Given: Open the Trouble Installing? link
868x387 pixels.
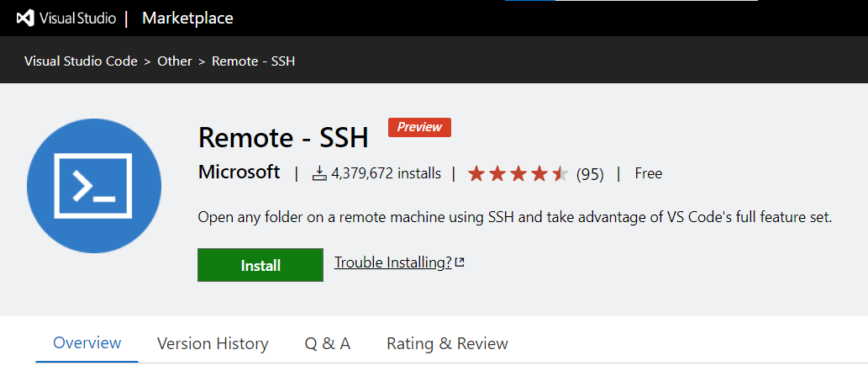Looking at the screenshot, I should 393,262.
